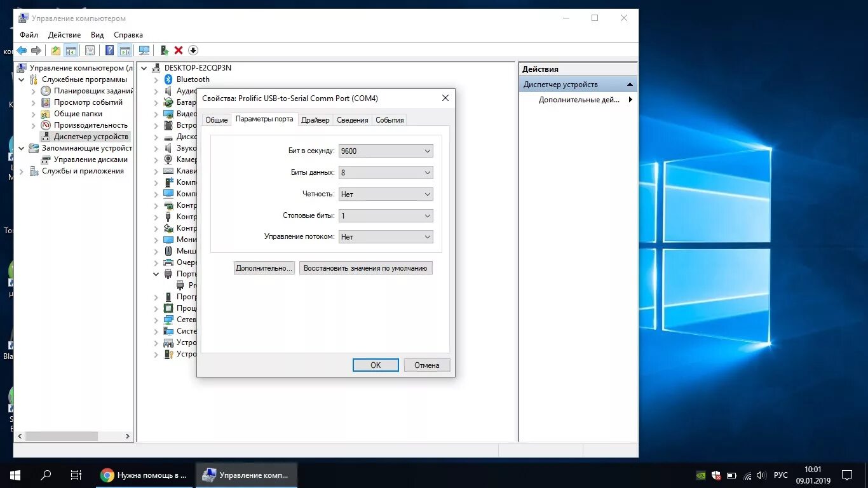The image size is (868, 488).
Task: Click the processor chip icon next to Проц
Action: tap(168, 308)
